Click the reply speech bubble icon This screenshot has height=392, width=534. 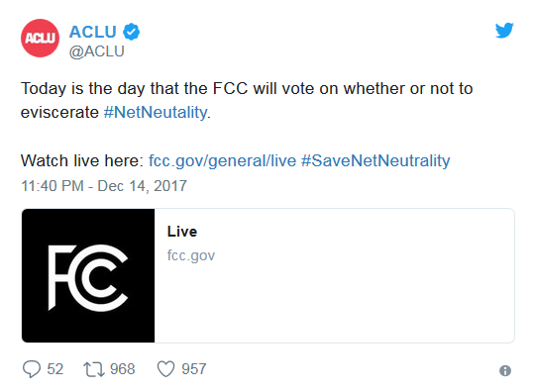[32, 369]
